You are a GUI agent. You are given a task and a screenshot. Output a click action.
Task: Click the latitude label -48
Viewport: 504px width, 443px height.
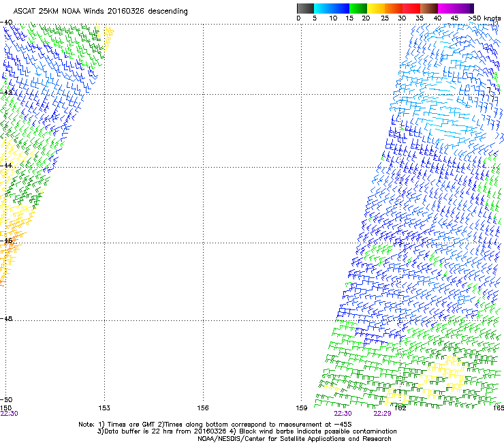[6, 318]
